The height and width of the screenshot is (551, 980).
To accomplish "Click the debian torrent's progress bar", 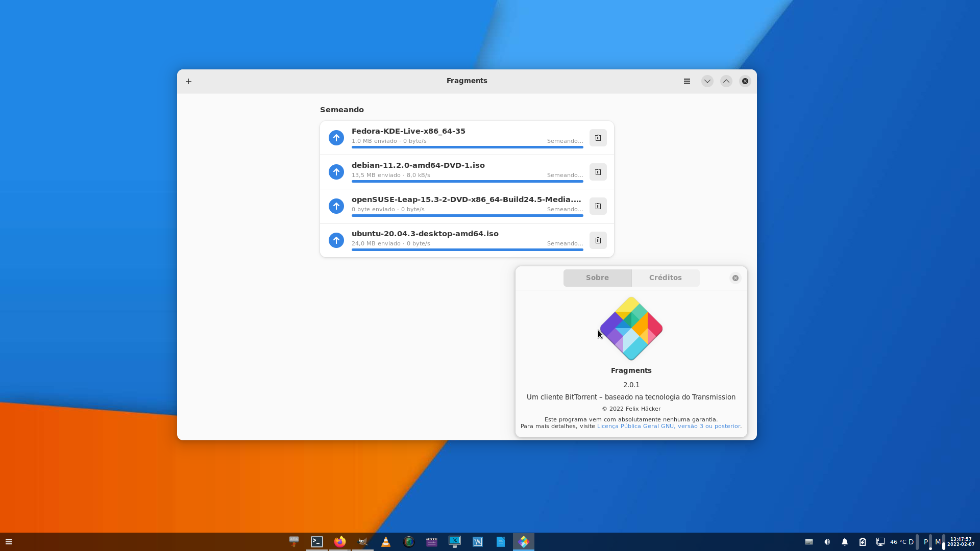I will 468,181.
